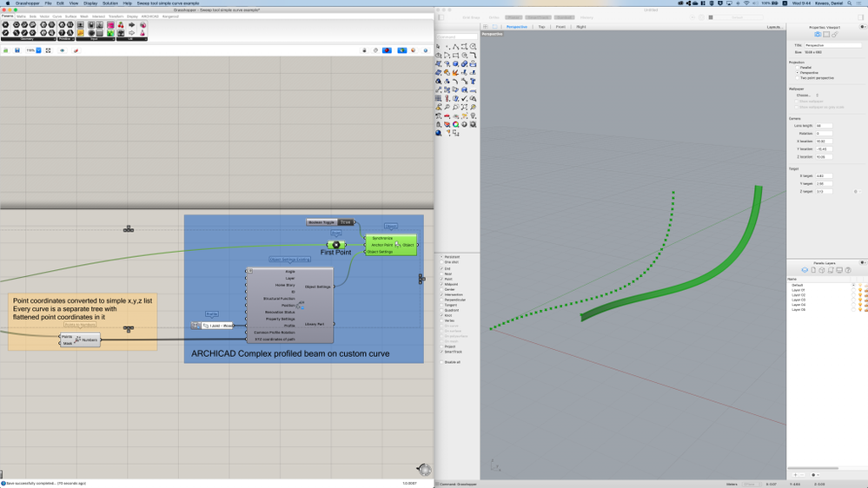Click the Rhino text tool icon
Viewport: 868px width, 488px height.
(473, 82)
